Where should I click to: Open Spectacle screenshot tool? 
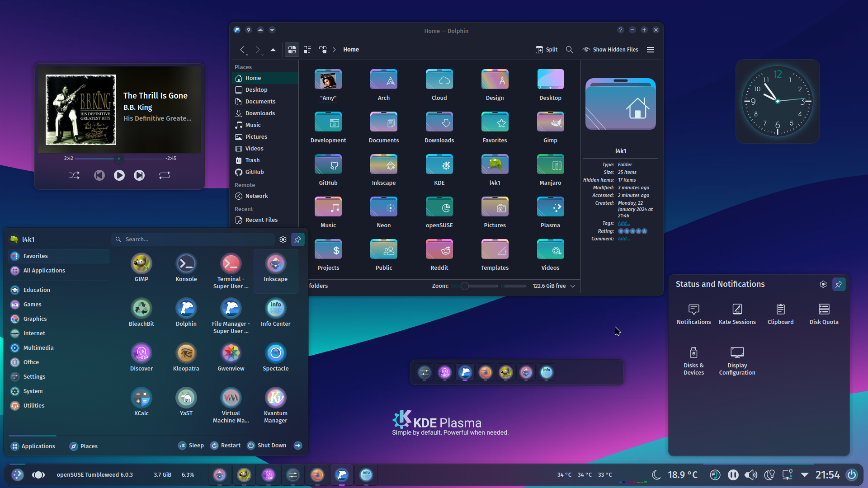pos(275,358)
